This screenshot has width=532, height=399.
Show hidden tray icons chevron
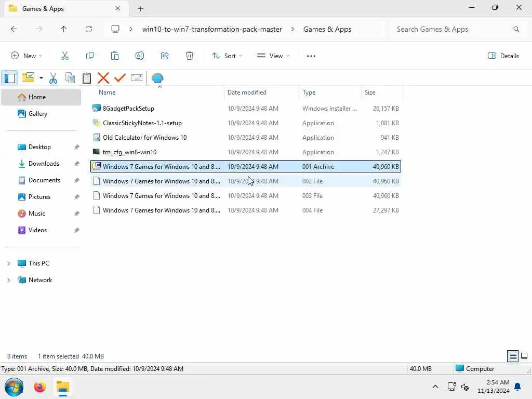click(x=435, y=387)
